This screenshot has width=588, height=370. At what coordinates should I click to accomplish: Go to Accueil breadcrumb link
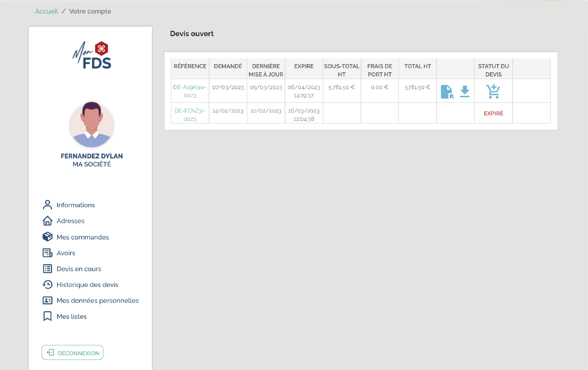coord(46,11)
